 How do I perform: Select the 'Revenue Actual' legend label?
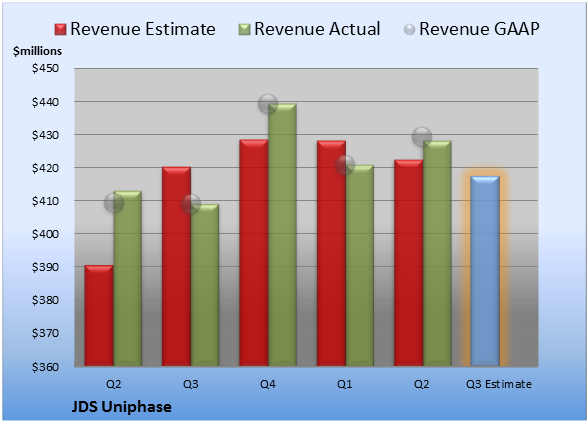317,29
